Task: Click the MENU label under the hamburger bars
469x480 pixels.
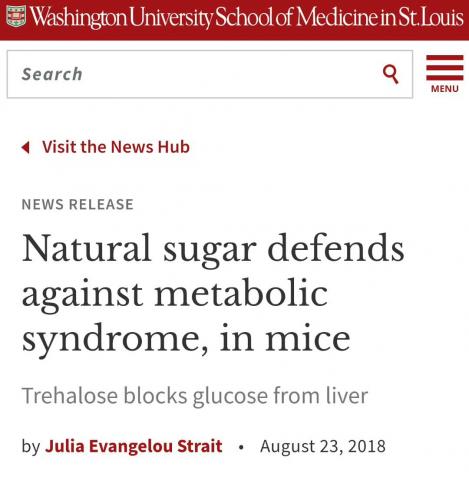Action: (x=445, y=89)
